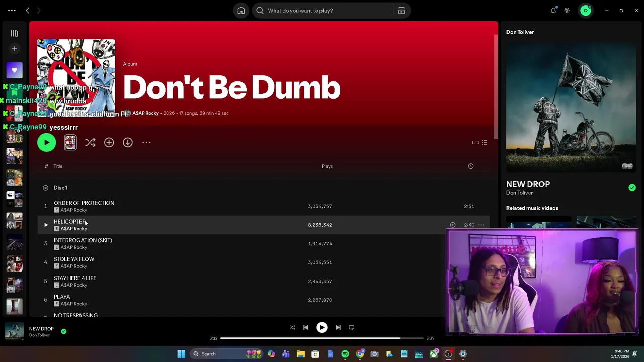Image resolution: width=644 pixels, height=362 pixels.
Task: Open Settings gear in taskbar
Action: tap(463, 354)
